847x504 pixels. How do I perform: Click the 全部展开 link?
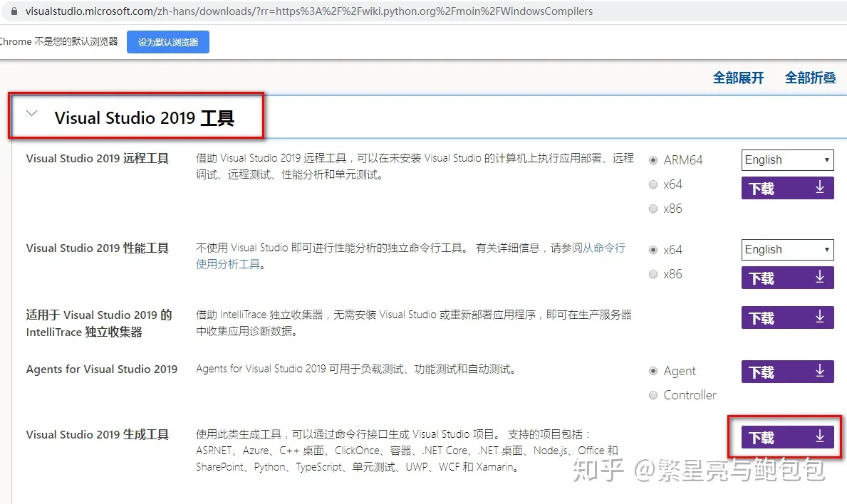[x=739, y=78]
